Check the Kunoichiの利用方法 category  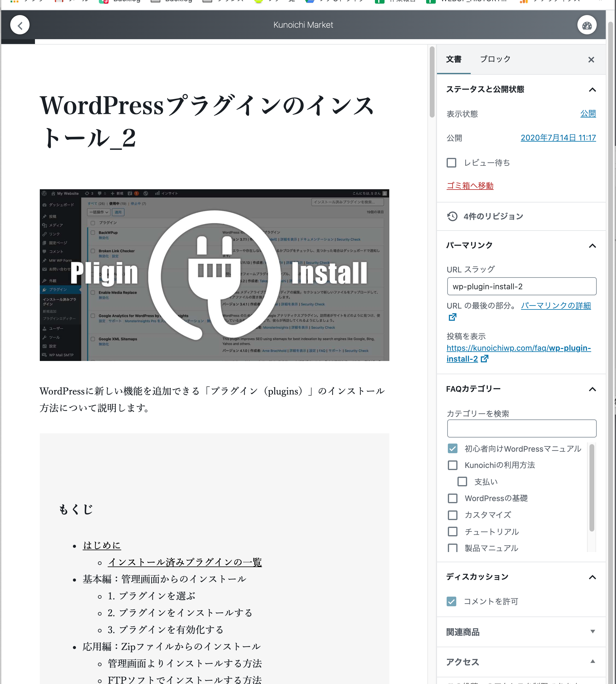click(453, 465)
